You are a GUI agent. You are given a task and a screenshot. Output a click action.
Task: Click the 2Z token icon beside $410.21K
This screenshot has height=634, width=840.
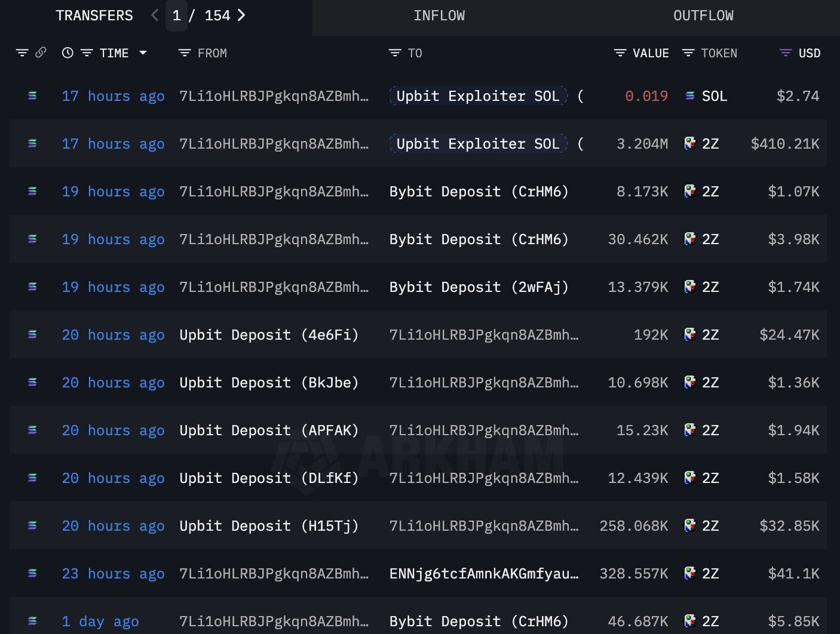pyautogui.click(x=690, y=143)
